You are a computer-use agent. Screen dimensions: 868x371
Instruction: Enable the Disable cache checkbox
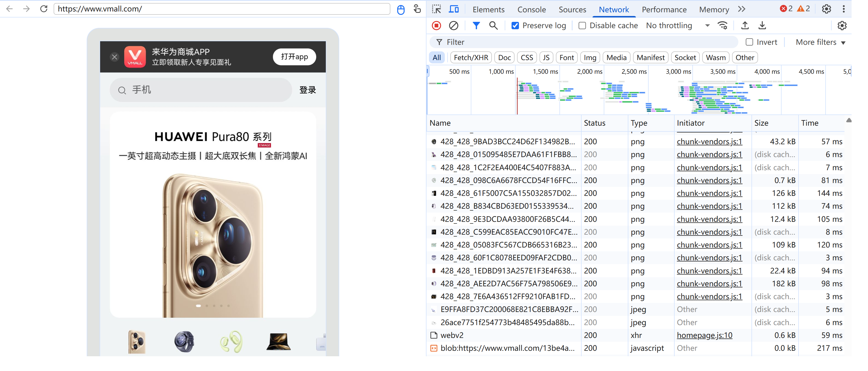coord(582,26)
